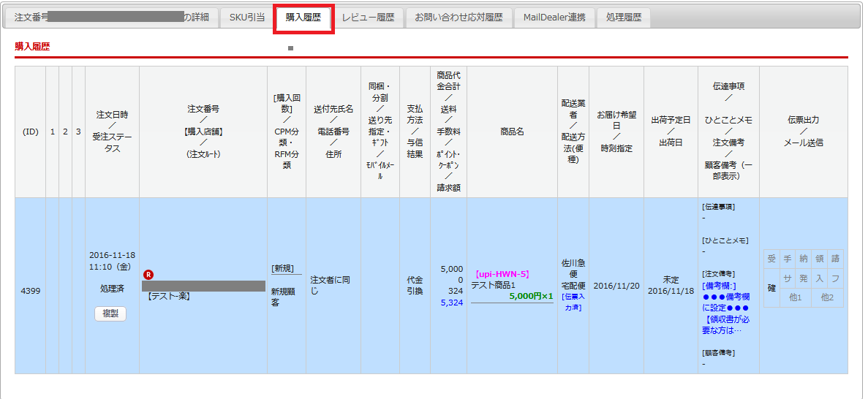
Task: Click the 手 slip output icon
Action: [788, 258]
